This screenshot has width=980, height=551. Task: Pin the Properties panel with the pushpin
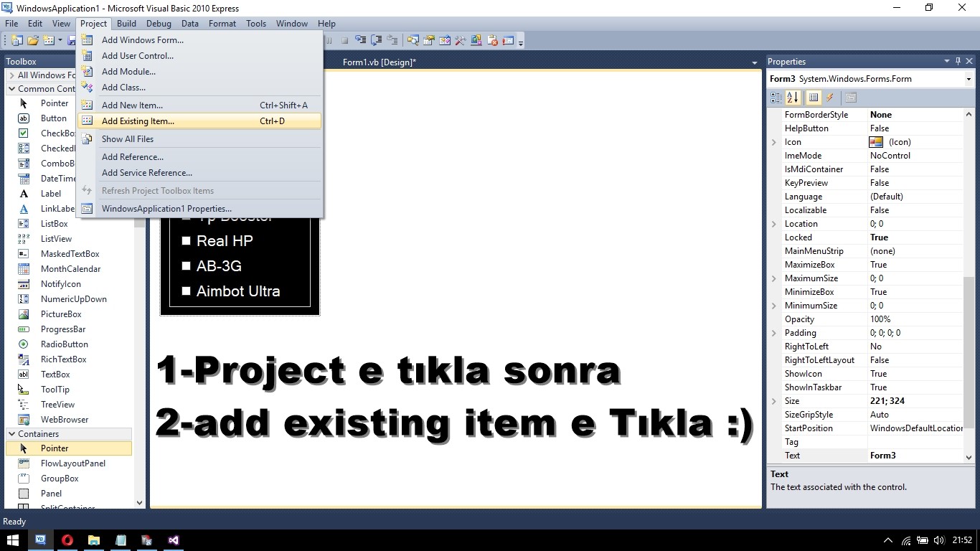pyautogui.click(x=958, y=62)
